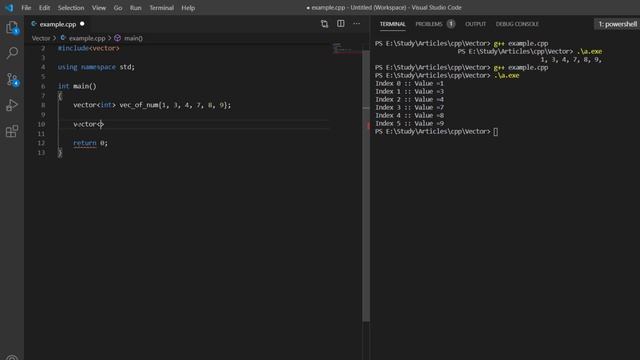Image resolution: width=640 pixels, height=360 pixels.
Task: Click line number 8 in gutter
Action: pyautogui.click(x=43, y=105)
